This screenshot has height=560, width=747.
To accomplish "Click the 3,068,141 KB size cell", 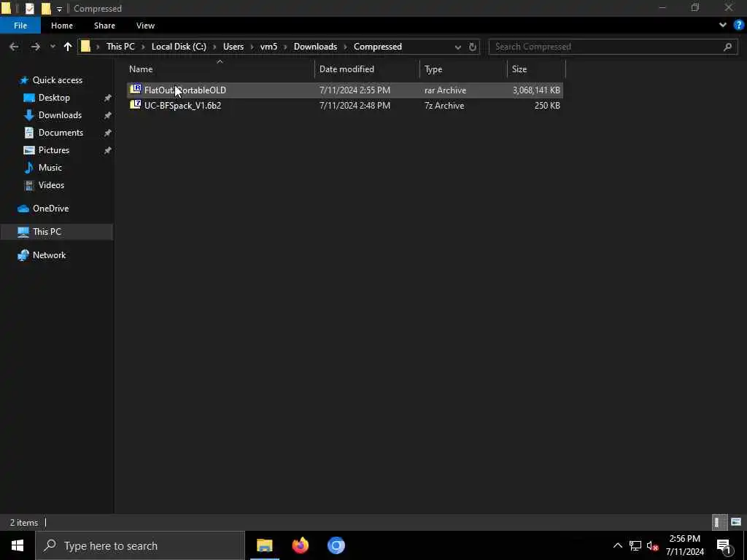I will tap(536, 90).
